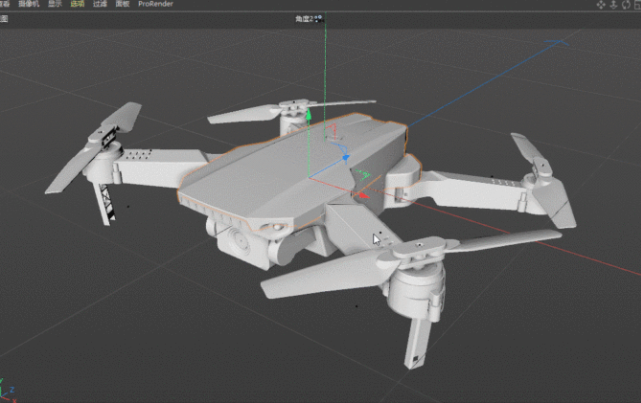Click the camera icon next to 角度2 label
Screen dimensions: 641x403
pyautogui.click(x=318, y=18)
